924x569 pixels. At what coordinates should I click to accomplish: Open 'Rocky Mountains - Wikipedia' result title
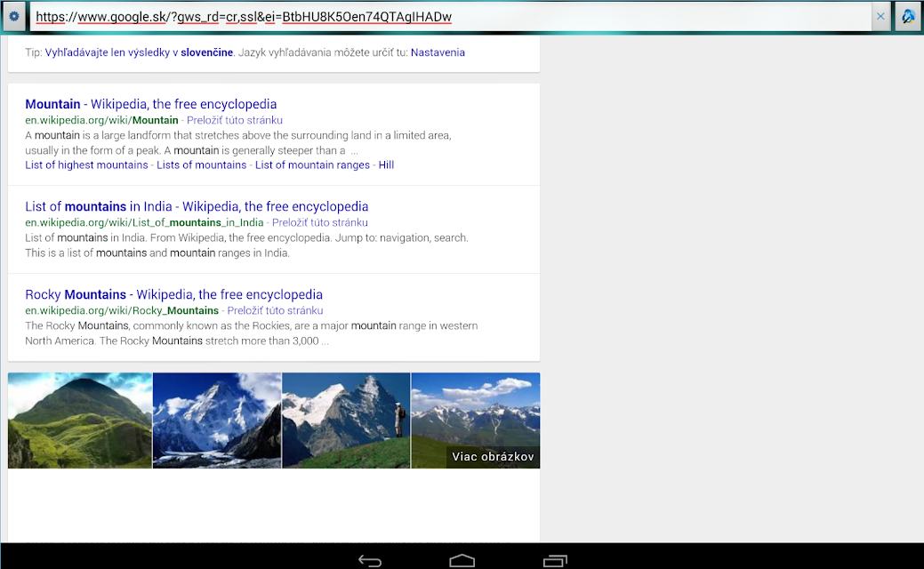click(x=173, y=294)
